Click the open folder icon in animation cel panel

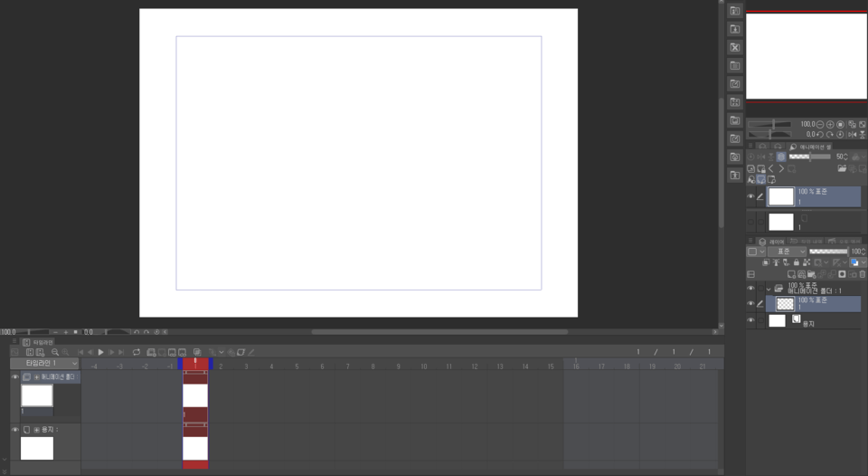(842, 168)
